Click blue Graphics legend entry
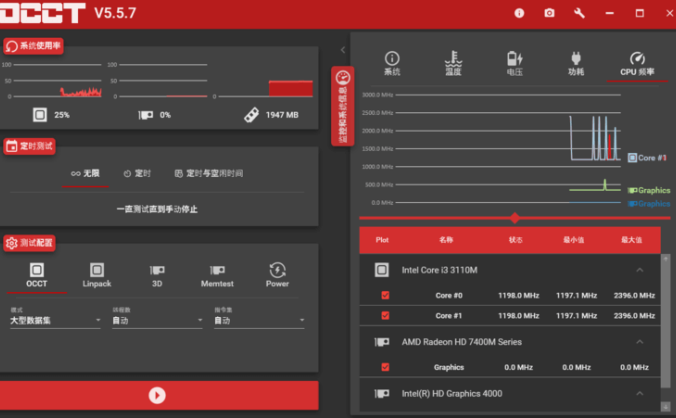Image resolution: width=676 pixels, height=418 pixels. pos(649,203)
